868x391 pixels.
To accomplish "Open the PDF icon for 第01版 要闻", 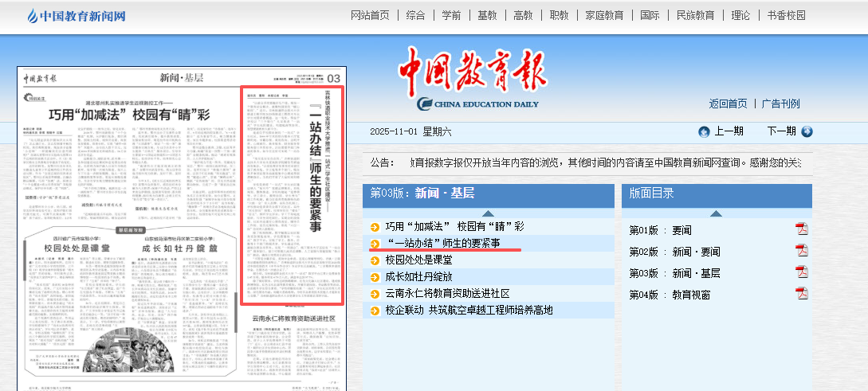I will 801,230.
